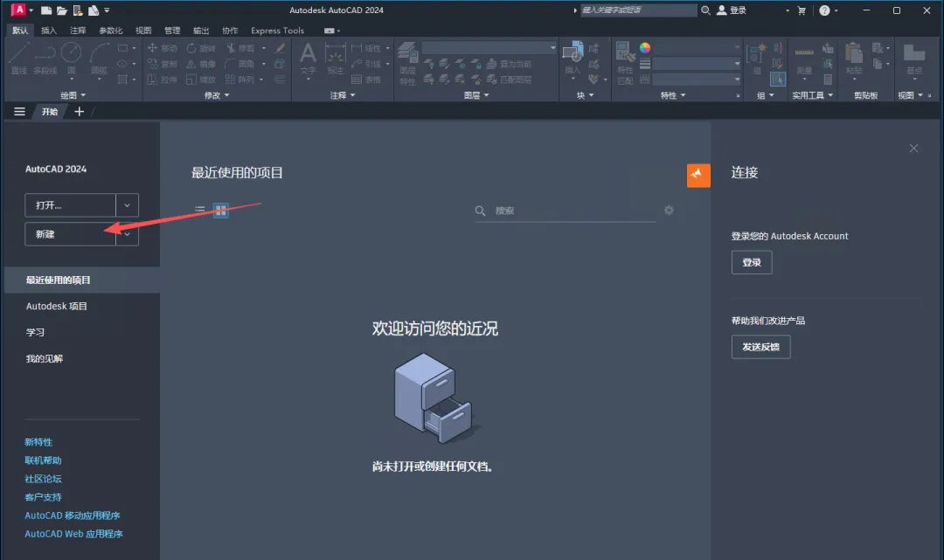Image resolution: width=944 pixels, height=560 pixels.
Task: Open the 注释 ribbon tab
Action: tap(78, 30)
